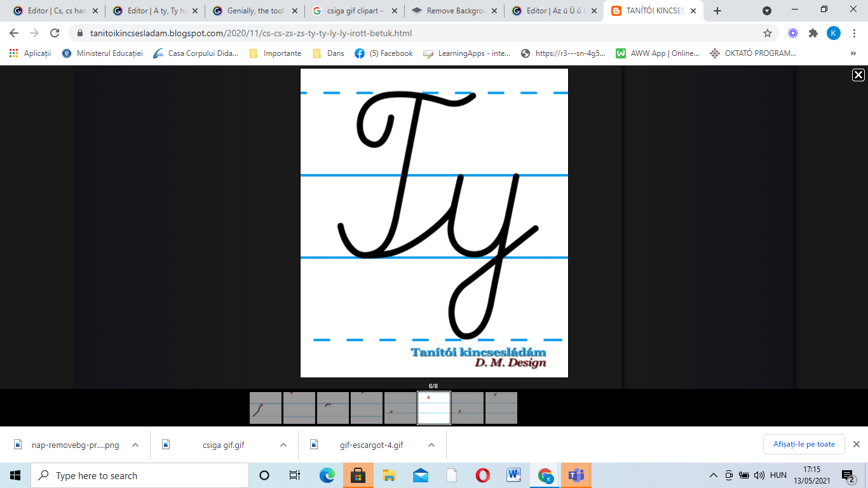This screenshot has height=488, width=868.
Task: Select the highlighted letter thumbnail in the strip
Action: pos(434,407)
